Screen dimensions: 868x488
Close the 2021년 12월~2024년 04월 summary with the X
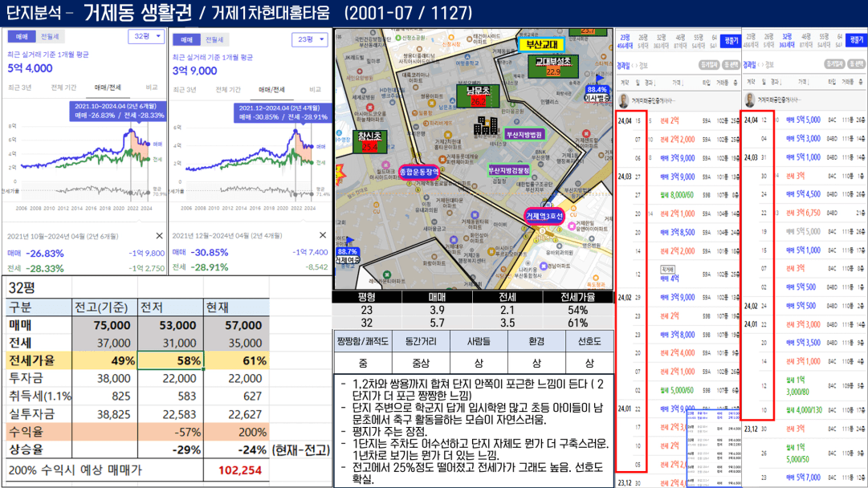coord(323,235)
